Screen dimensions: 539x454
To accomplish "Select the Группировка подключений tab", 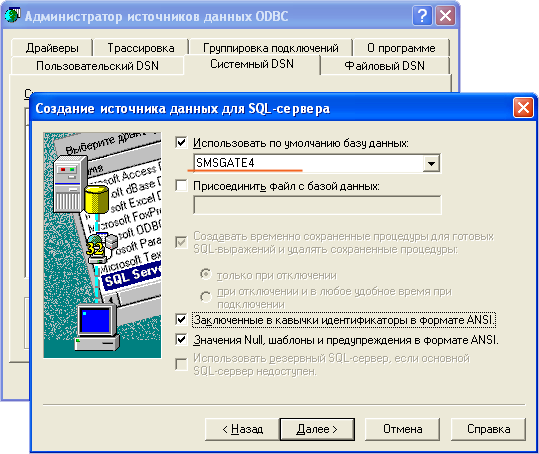I will coord(271,48).
